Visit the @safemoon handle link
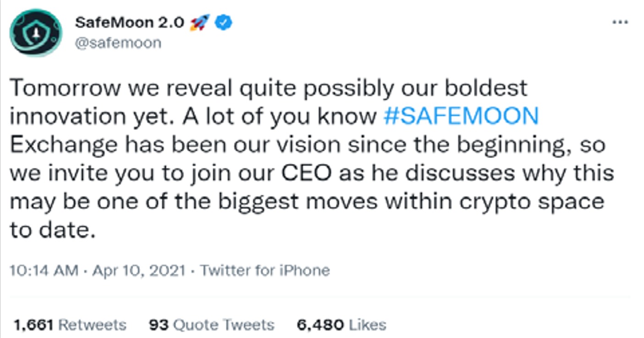644x338 pixels. pos(117,43)
